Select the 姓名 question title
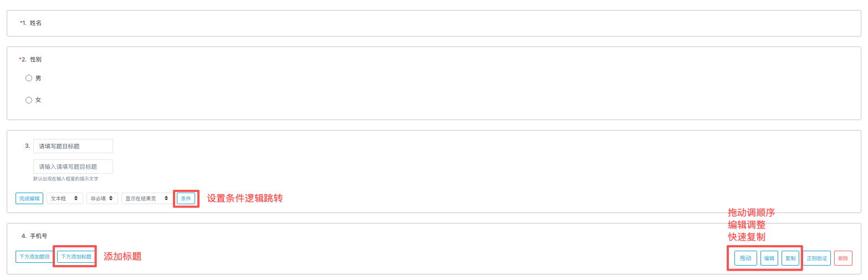This screenshot has width=868, height=280. point(35,23)
